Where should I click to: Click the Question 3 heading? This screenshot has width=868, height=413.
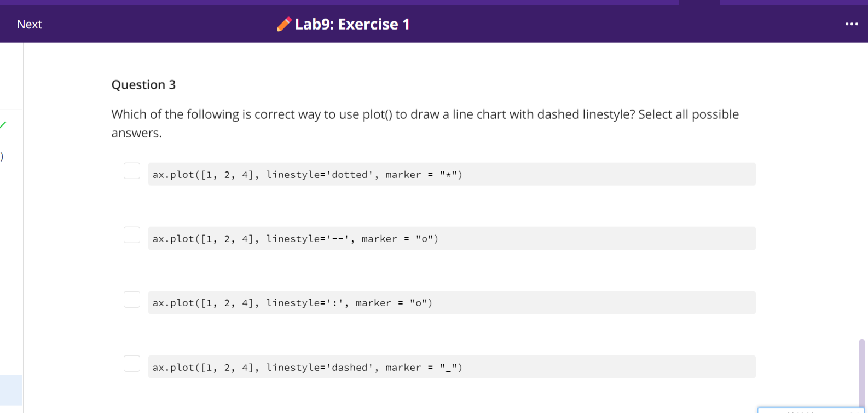(x=143, y=85)
